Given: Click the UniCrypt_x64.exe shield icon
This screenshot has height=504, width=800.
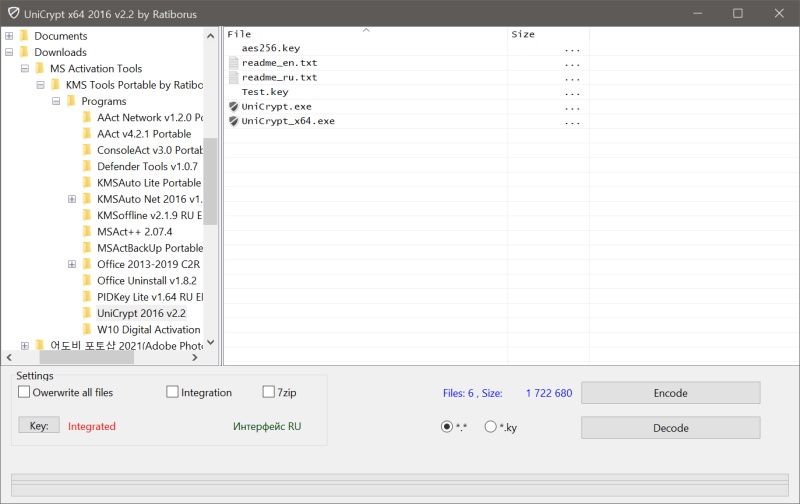Looking at the screenshot, I should click(234, 121).
